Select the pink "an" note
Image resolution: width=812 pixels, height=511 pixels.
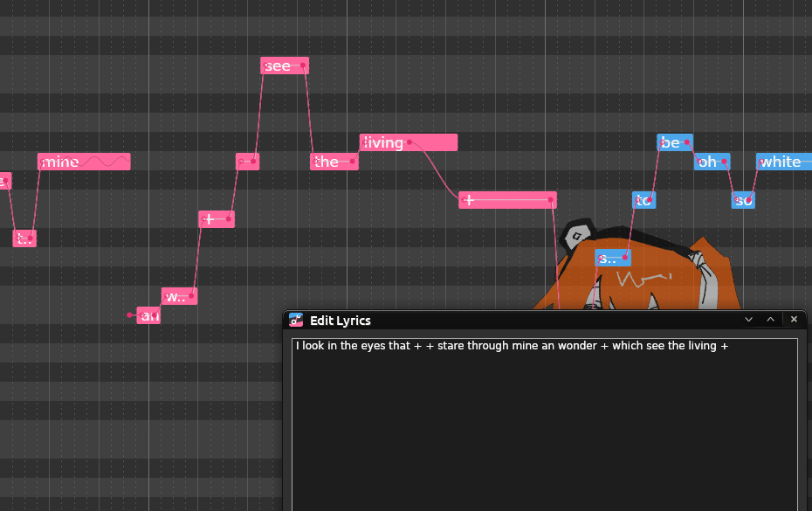pos(149,315)
